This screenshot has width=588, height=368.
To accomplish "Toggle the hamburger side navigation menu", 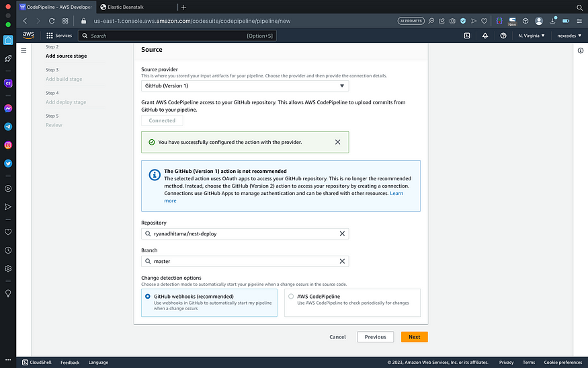I will point(24,50).
